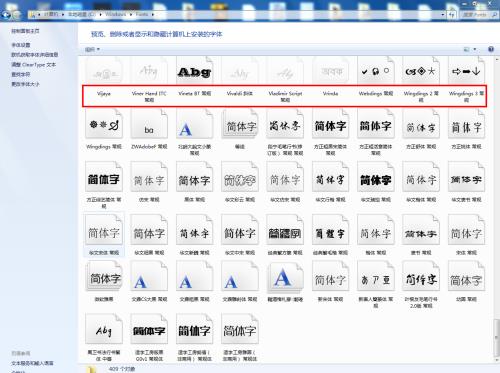Click the 计算机 breadcrumb segment
The height and width of the screenshot is (373, 500).
click(x=51, y=14)
